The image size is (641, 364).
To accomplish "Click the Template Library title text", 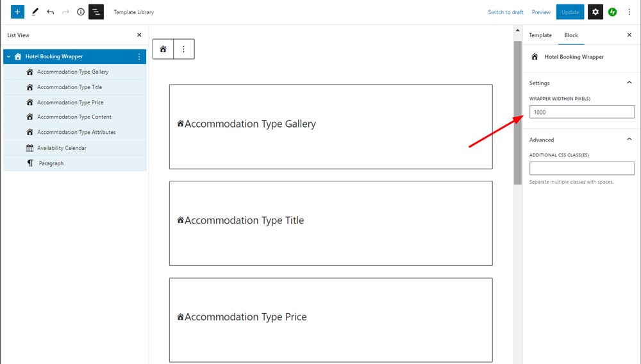I will coord(134,12).
